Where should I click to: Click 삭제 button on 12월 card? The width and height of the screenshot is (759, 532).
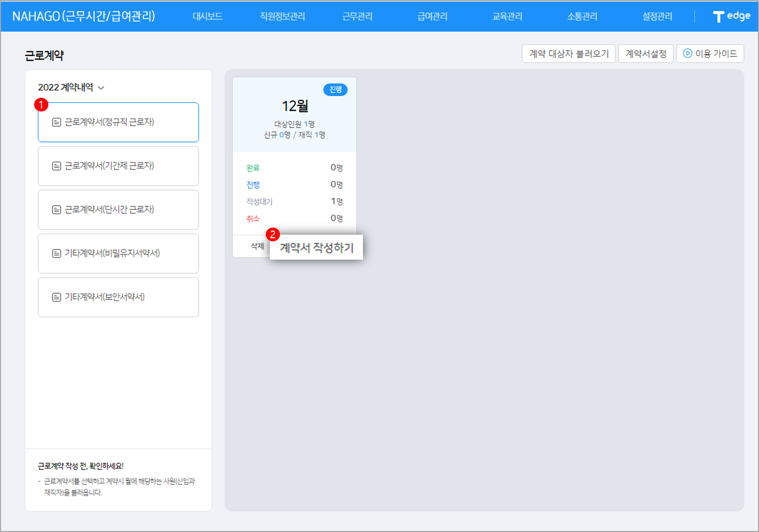click(x=257, y=246)
